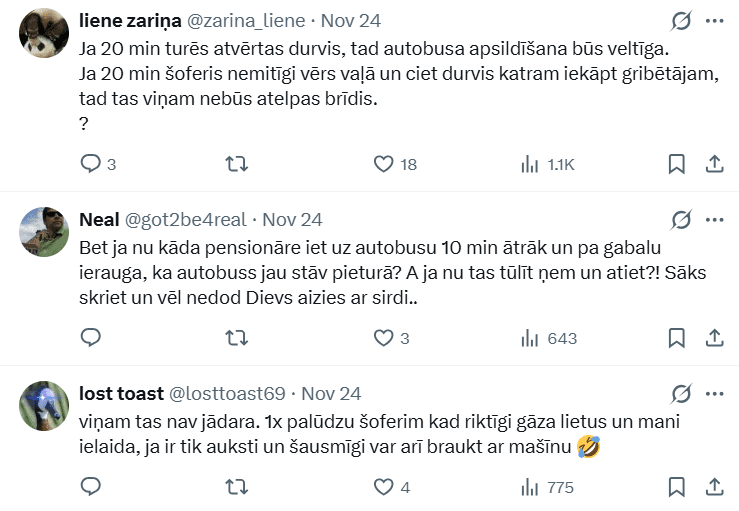Image resolution: width=739 pixels, height=511 pixels.
Task: Click Grok icon on liene zariņa's tweet
Action: (x=680, y=20)
